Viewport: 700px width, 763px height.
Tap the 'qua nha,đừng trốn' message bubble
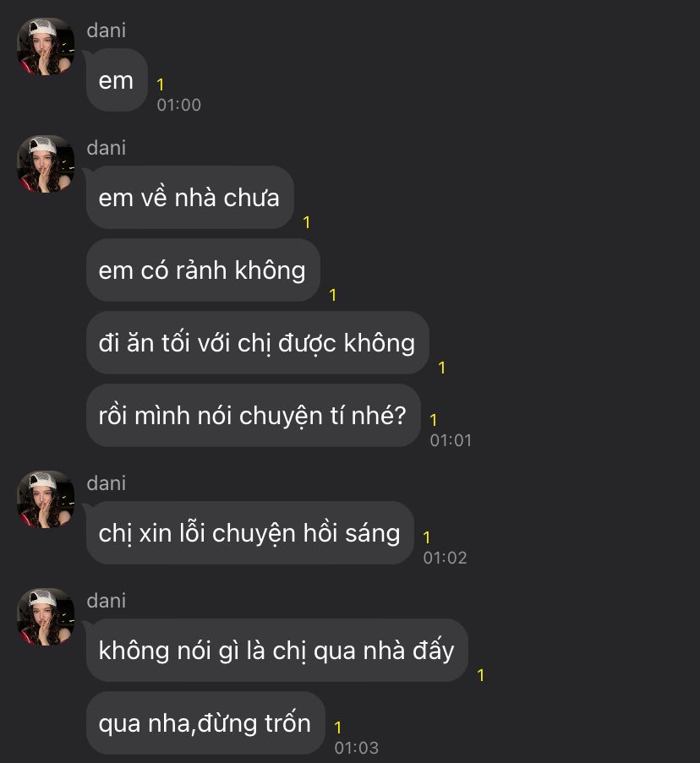point(205,723)
